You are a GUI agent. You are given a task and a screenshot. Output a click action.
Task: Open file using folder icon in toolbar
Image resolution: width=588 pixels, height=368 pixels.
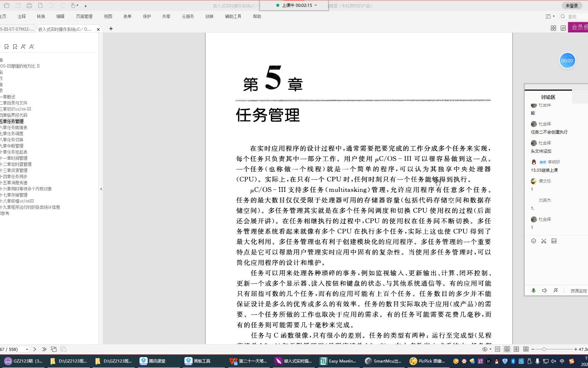click(7, 5)
